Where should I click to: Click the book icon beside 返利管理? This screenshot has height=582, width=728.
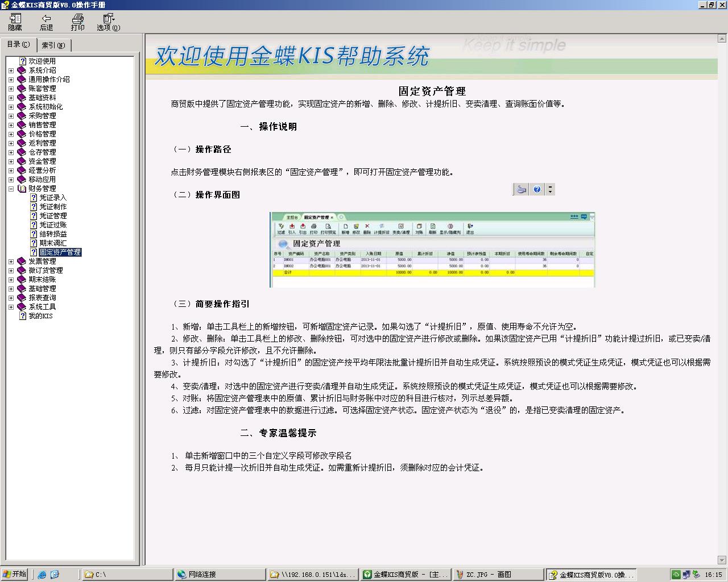[22, 143]
